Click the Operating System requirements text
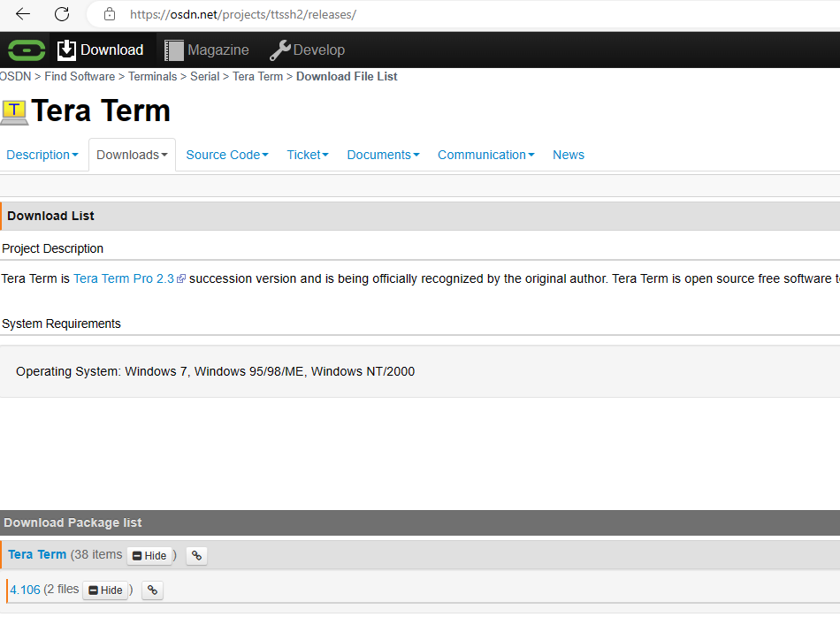 coord(216,371)
